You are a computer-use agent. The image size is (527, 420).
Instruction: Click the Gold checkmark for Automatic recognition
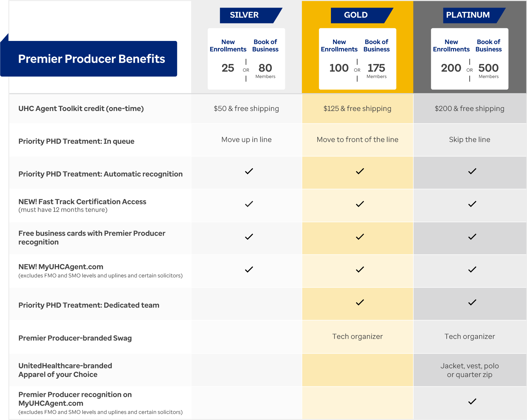(360, 171)
